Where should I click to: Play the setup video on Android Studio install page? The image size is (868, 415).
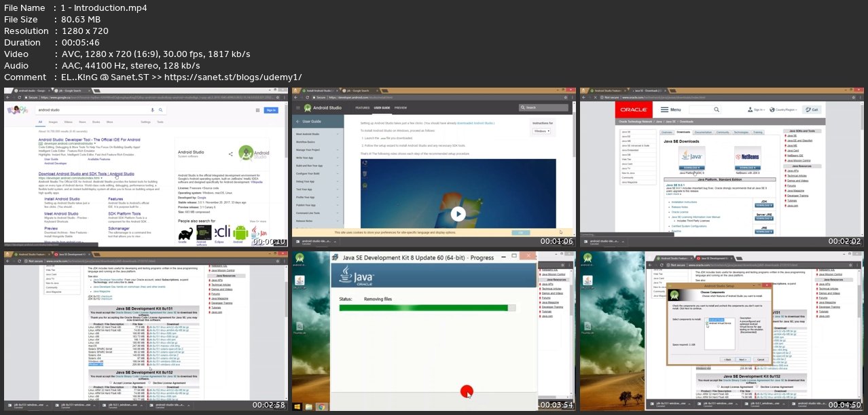[458, 215]
